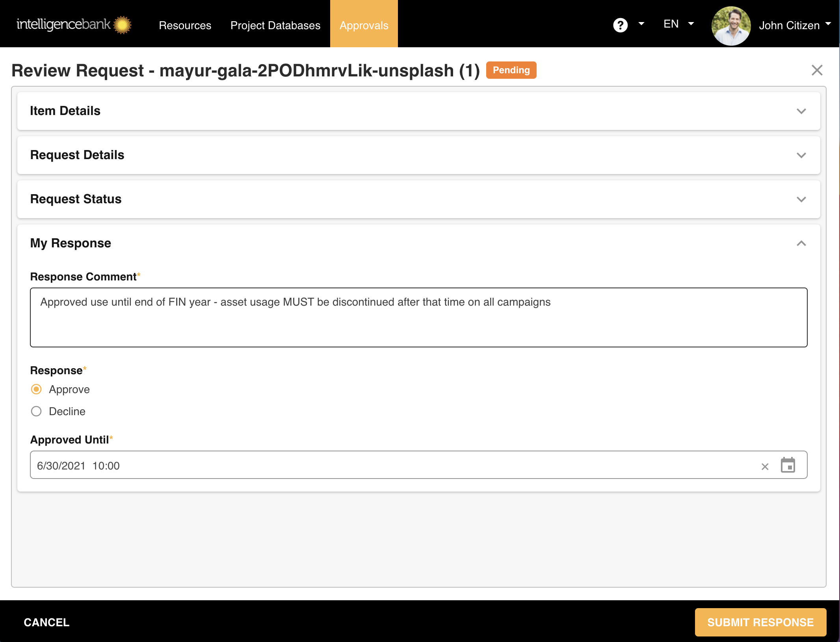Click the help question mark icon
Viewport: 840px width, 642px height.
(x=620, y=25)
